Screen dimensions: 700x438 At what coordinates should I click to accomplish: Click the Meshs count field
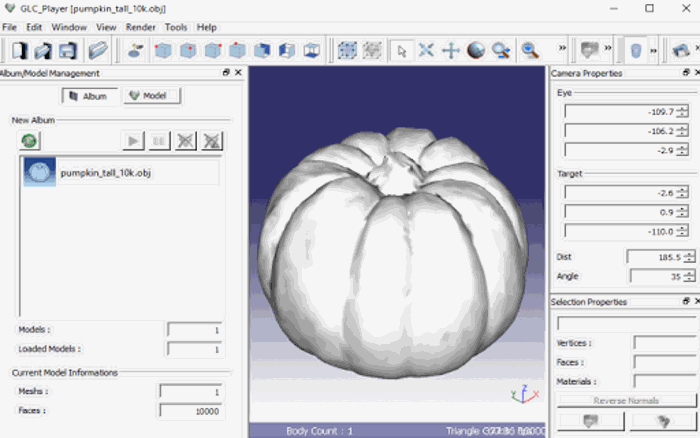click(x=192, y=392)
